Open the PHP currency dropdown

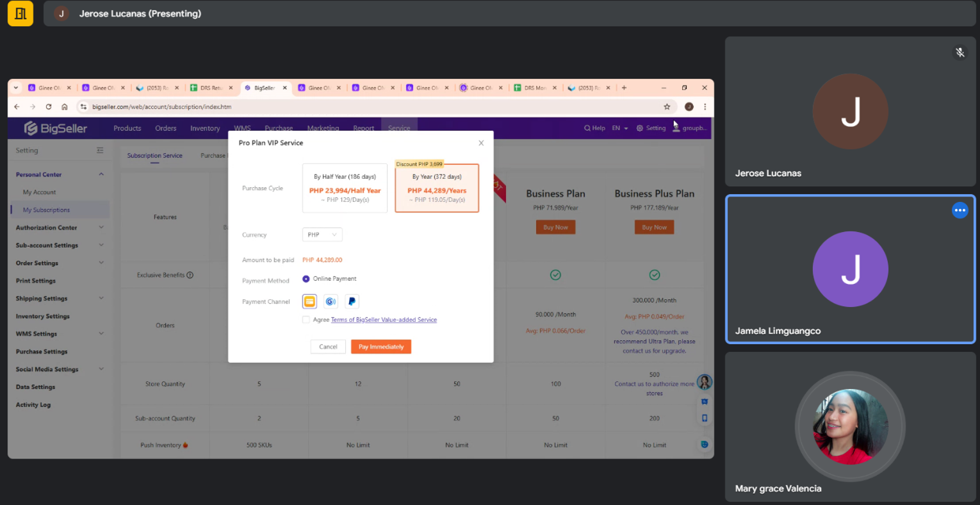322,235
